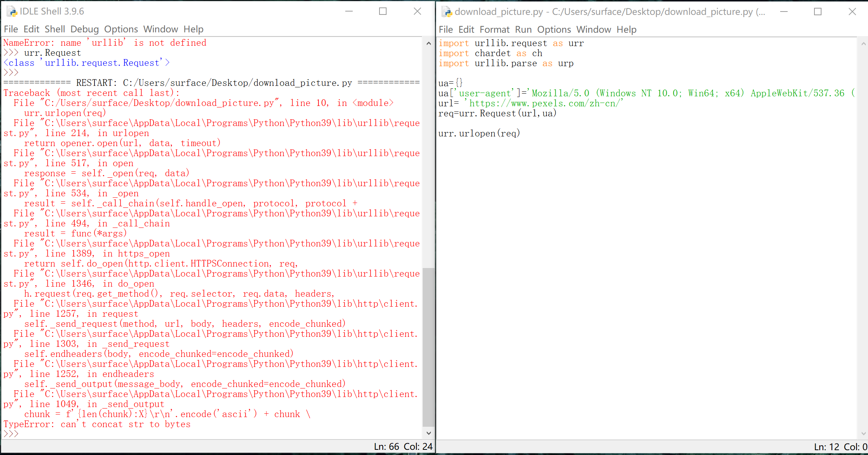Viewport: 868px width, 455px height.
Task: Maximize the download_picture.py editor window
Action: click(818, 12)
